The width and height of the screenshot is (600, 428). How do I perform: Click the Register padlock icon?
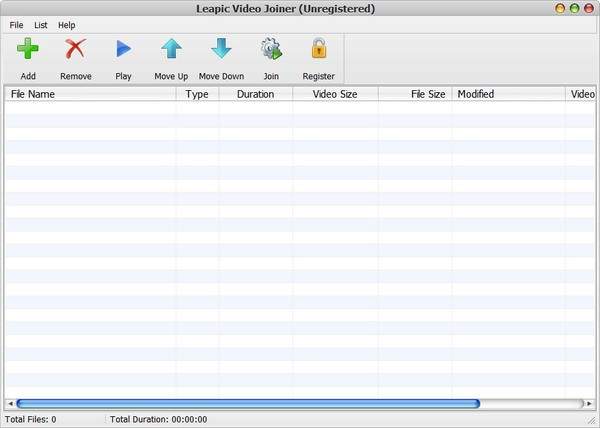[319, 49]
